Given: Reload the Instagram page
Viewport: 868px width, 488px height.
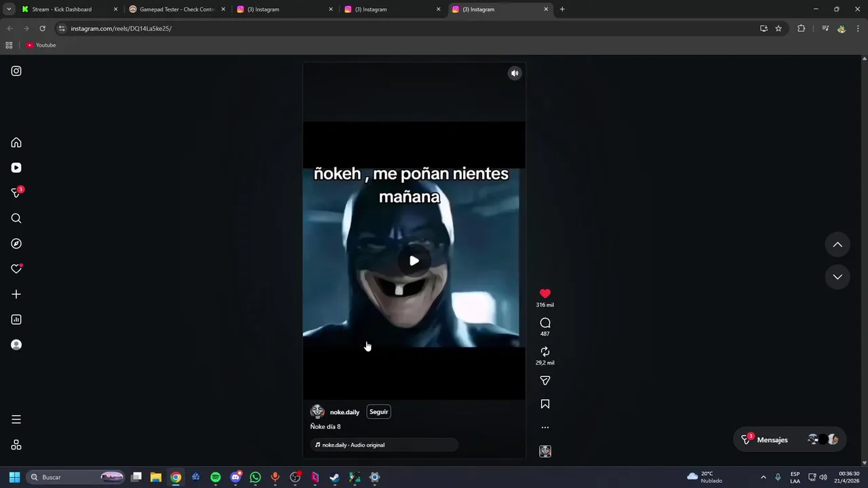Looking at the screenshot, I should pyautogui.click(x=42, y=28).
